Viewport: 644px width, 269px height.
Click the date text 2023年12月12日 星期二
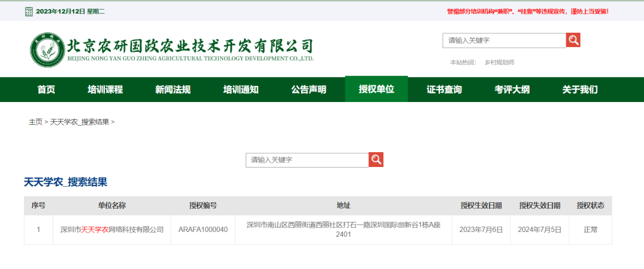point(70,11)
